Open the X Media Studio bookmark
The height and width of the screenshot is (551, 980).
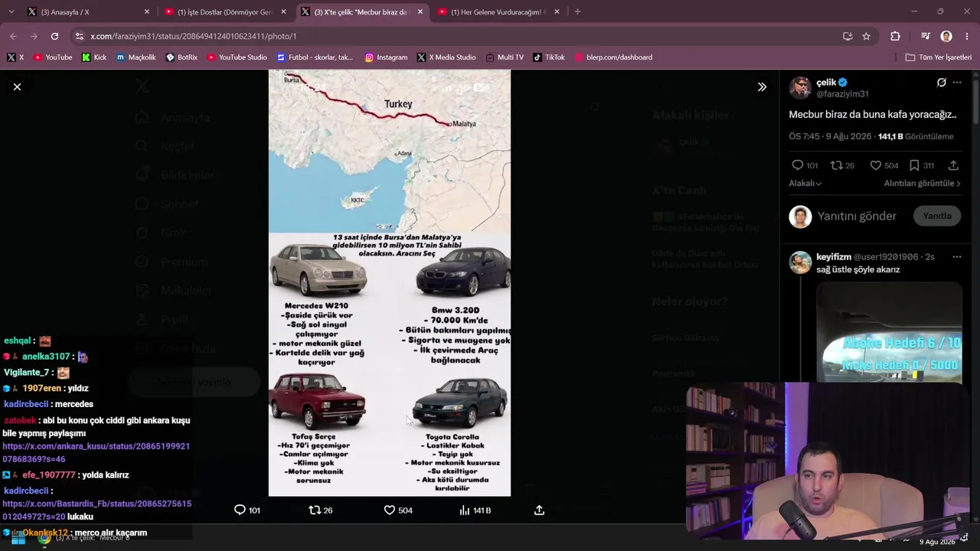point(446,57)
